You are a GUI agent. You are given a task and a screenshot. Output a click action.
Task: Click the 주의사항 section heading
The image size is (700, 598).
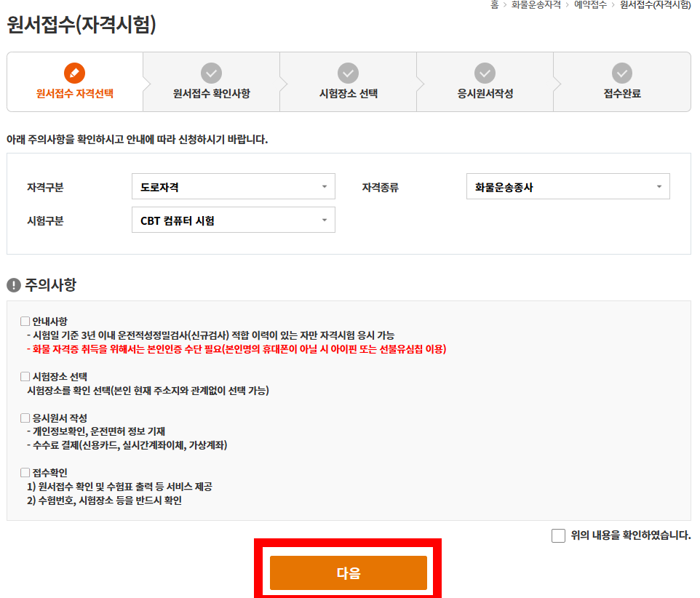click(50, 284)
